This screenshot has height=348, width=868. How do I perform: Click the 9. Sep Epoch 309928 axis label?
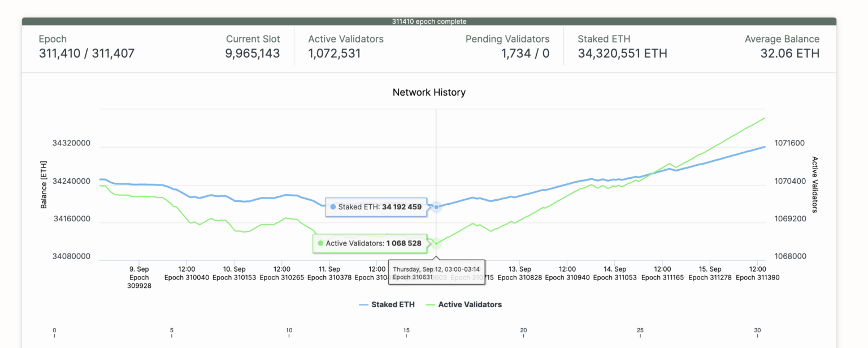click(139, 277)
